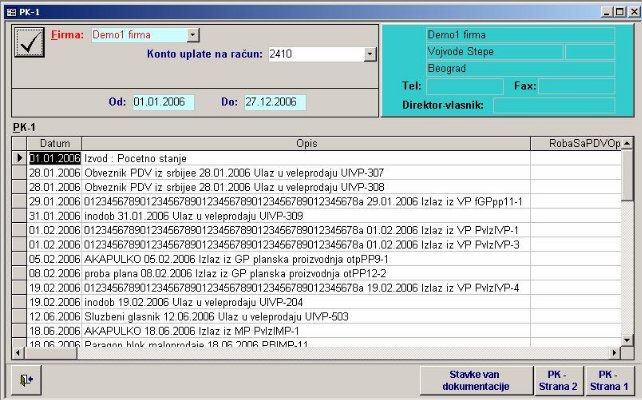This screenshot has width=642, height=400.
Task: Click the exit door icon
Action: pyautogui.click(x=26, y=380)
